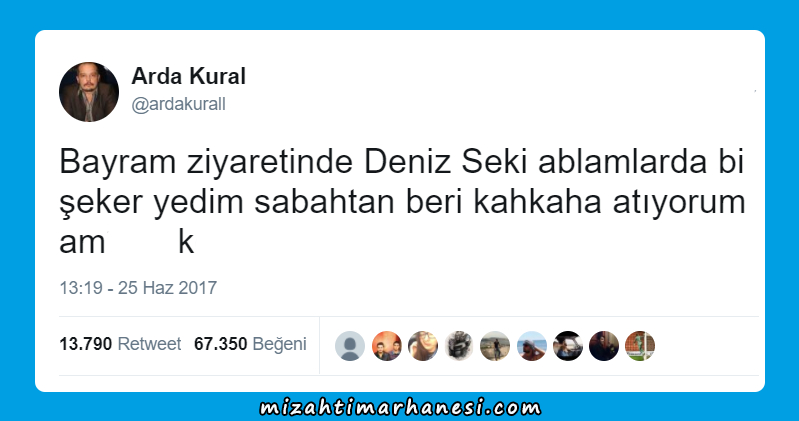View the 67.350 Beğeni list
799x421 pixels.
click(x=250, y=344)
